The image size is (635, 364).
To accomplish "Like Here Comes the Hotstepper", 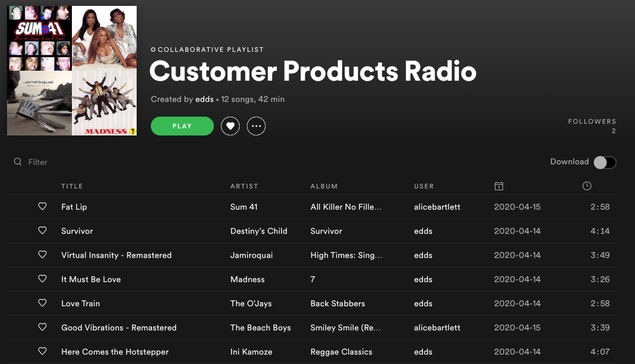I will (x=42, y=351).
